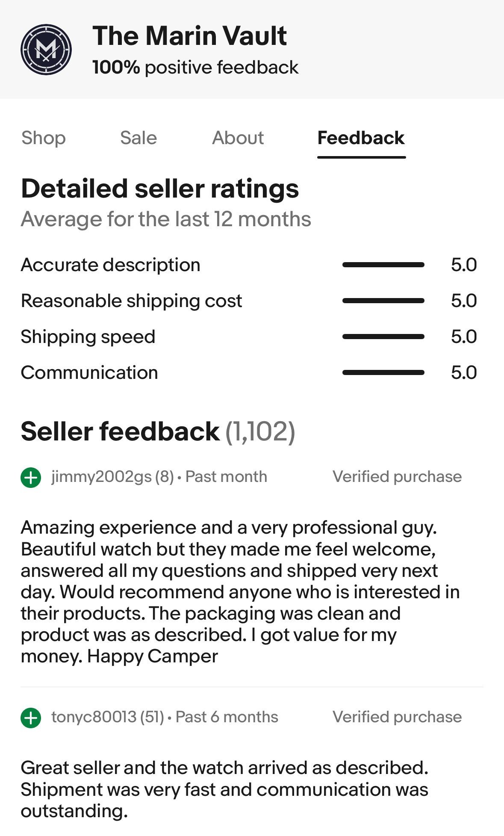The height and width of the screenshot is (836, 504).
Task: Click Verified purchase label on jimmy2002gs review
Action: click(x=397, y=477)
